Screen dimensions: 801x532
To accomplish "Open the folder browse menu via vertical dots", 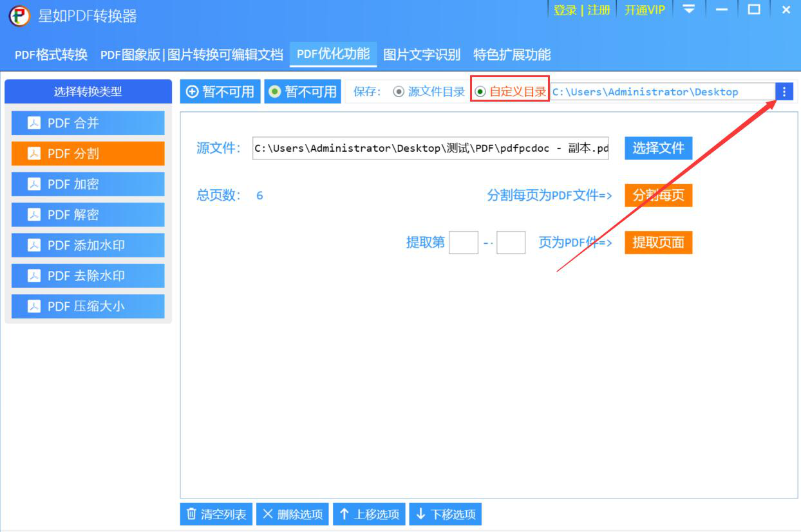I will point(785,91).
